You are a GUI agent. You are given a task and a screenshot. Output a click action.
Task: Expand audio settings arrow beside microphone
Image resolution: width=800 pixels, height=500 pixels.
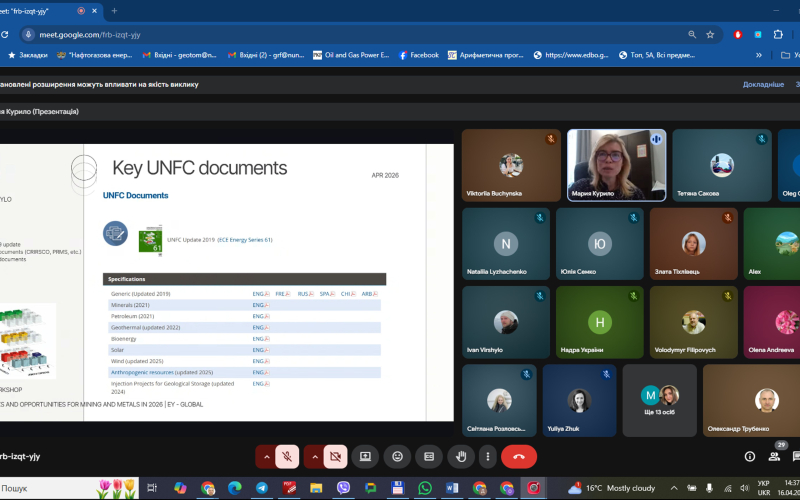point(266,457)
